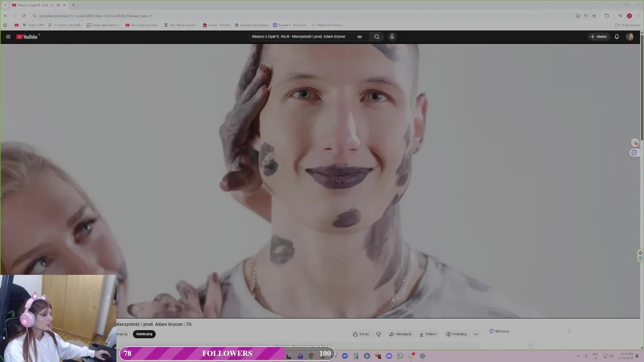Open the Monica extension panel
This screenshot has height=362, width=644.
(499, 331)
